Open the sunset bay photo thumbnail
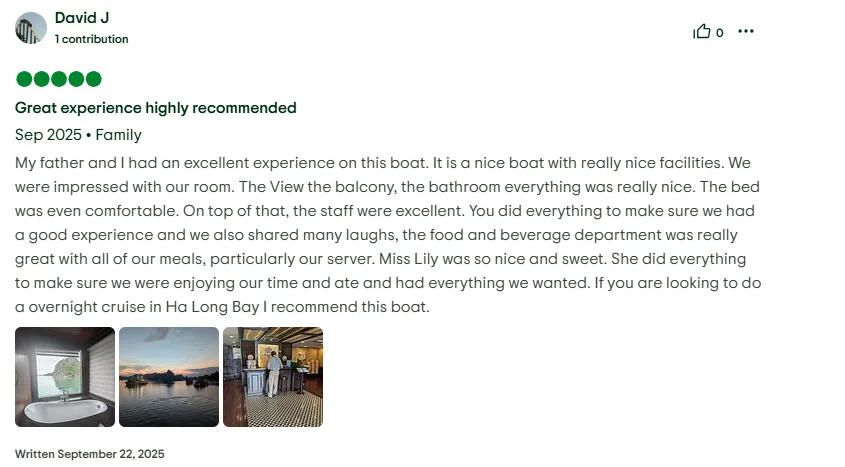This screenshot has height=467, width=845. coord(169,377)
